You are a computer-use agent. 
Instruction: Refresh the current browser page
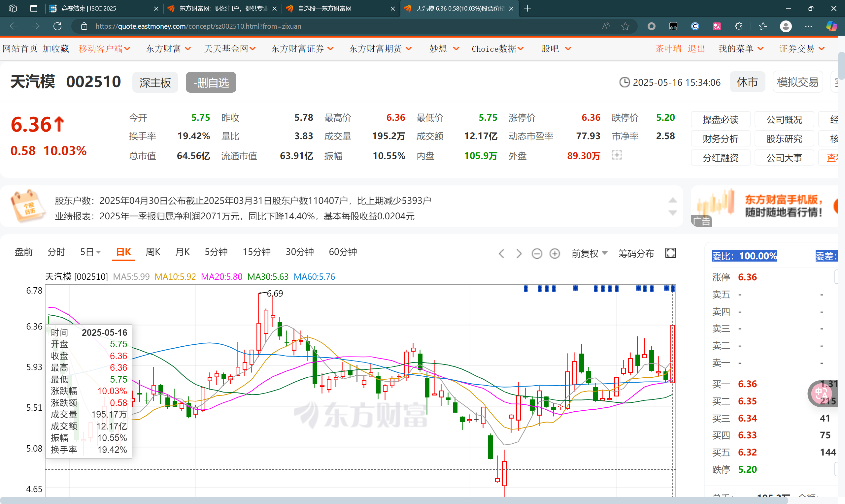[x=57, y=26]
